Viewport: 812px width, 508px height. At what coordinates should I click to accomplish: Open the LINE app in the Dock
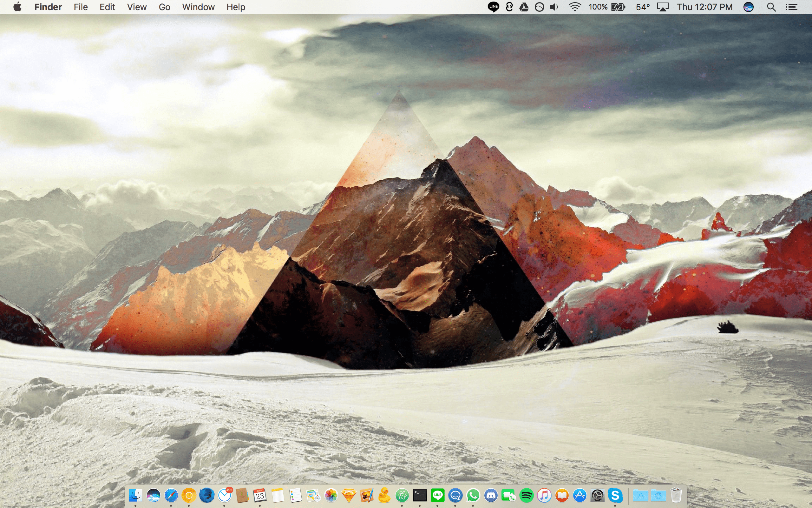[437, 495]
